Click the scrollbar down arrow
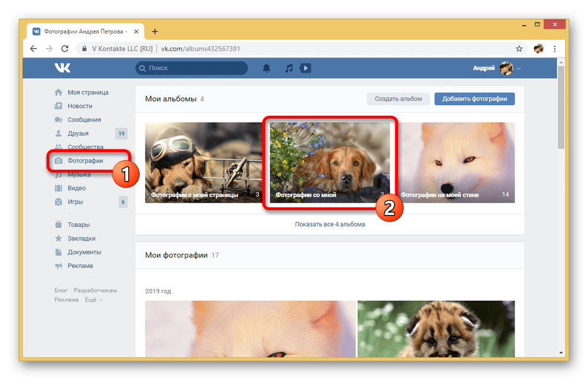 (561, 352)
